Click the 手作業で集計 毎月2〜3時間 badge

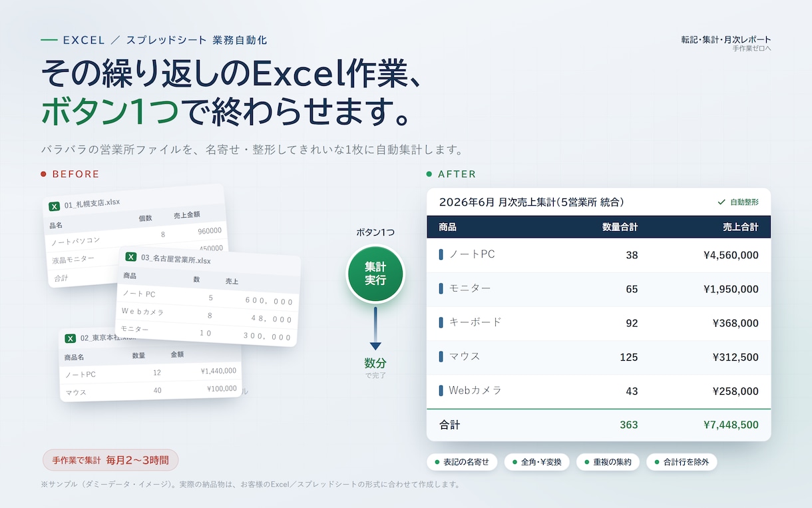click(x=110, y=460)
